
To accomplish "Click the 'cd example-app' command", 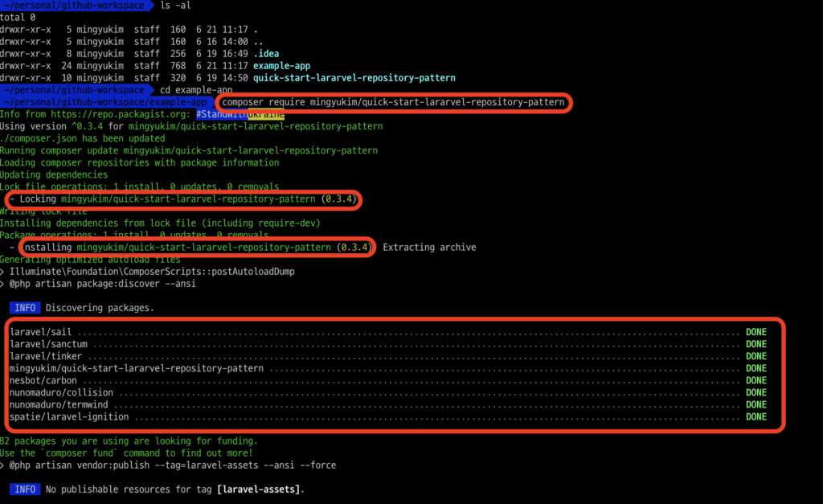I will pyautogui.click(x=196, y=90).
